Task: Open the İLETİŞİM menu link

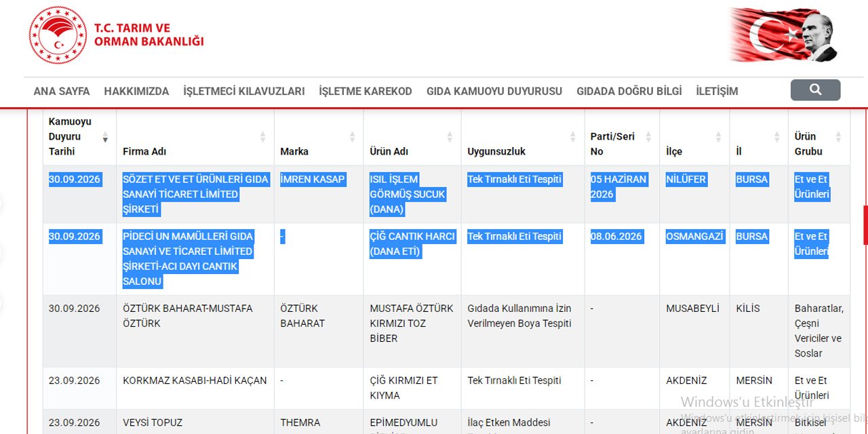Action: (717, 91)
